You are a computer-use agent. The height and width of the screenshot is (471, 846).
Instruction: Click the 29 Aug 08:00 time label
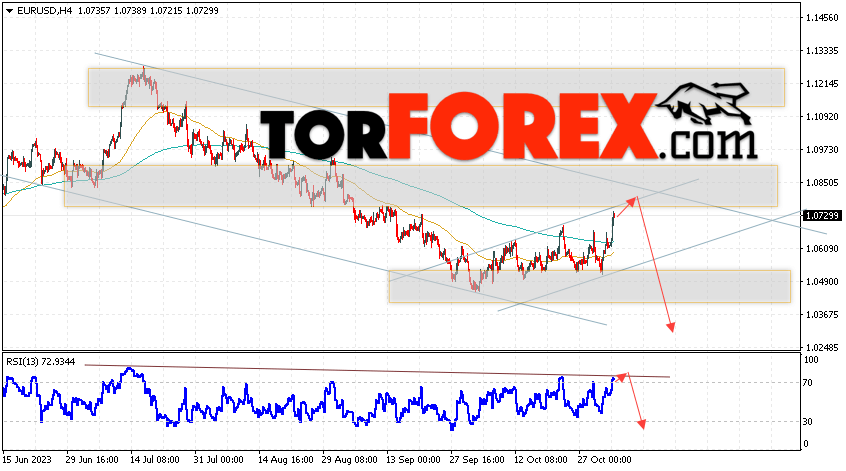[x=349, y=460]
